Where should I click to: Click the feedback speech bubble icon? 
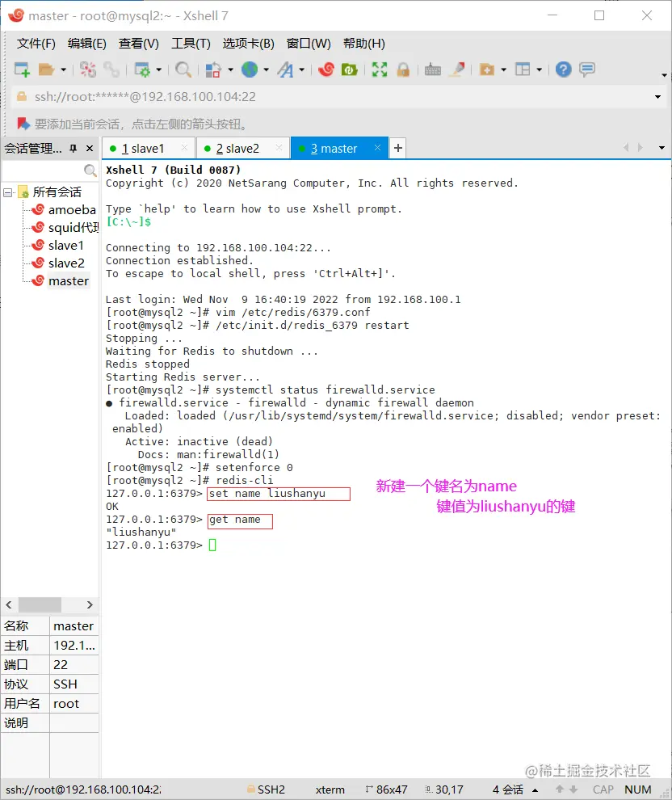(587, 69)
